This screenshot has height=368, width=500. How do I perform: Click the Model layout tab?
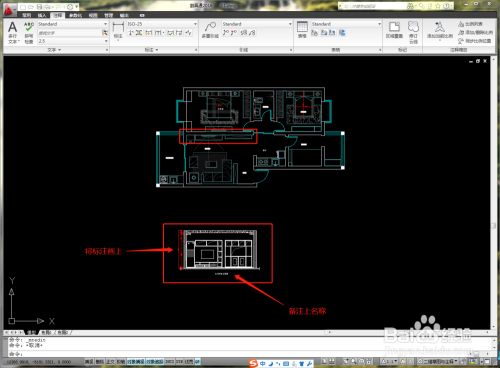coord(31,333)
